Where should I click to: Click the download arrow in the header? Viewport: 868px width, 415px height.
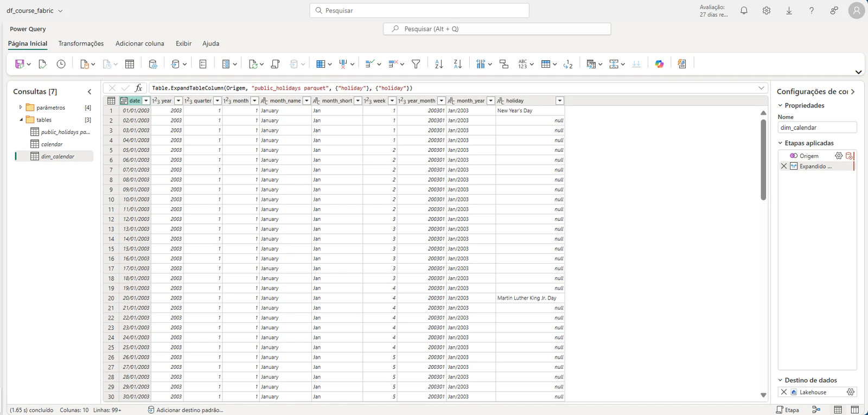(789, 10)
